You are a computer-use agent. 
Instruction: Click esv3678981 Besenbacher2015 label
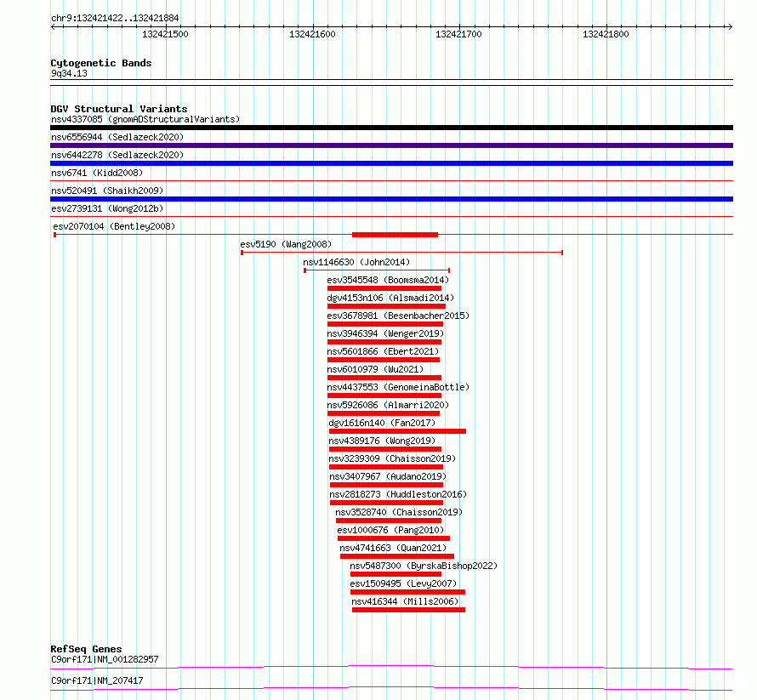tap(398, 316)
